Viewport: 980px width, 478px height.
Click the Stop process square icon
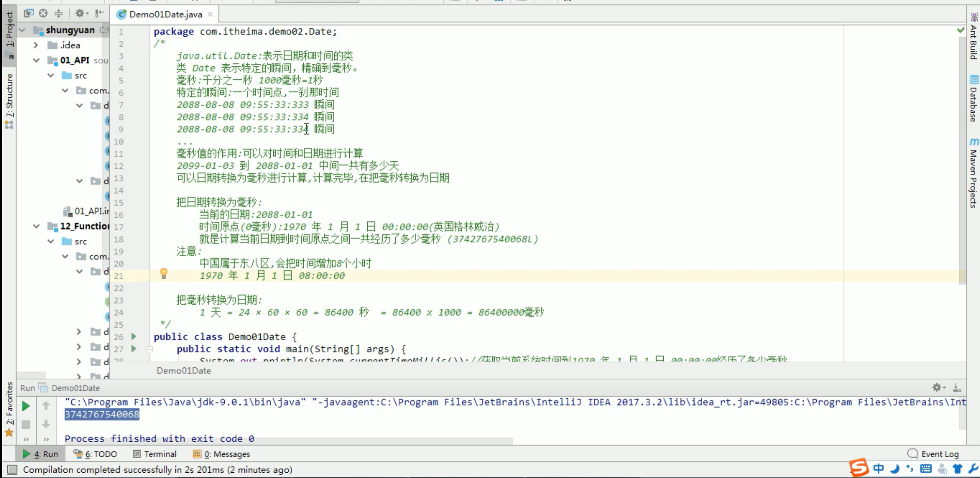pyautogui.click(x=26, y=424)
